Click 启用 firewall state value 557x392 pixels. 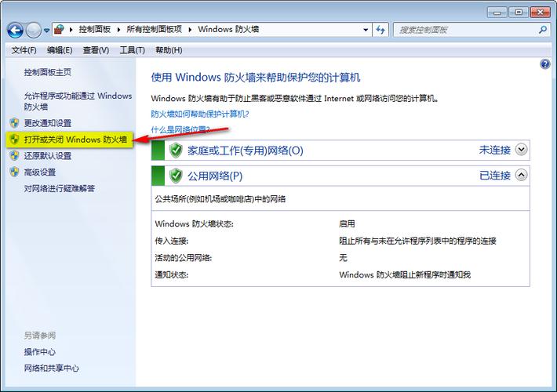tap(347, 223)
